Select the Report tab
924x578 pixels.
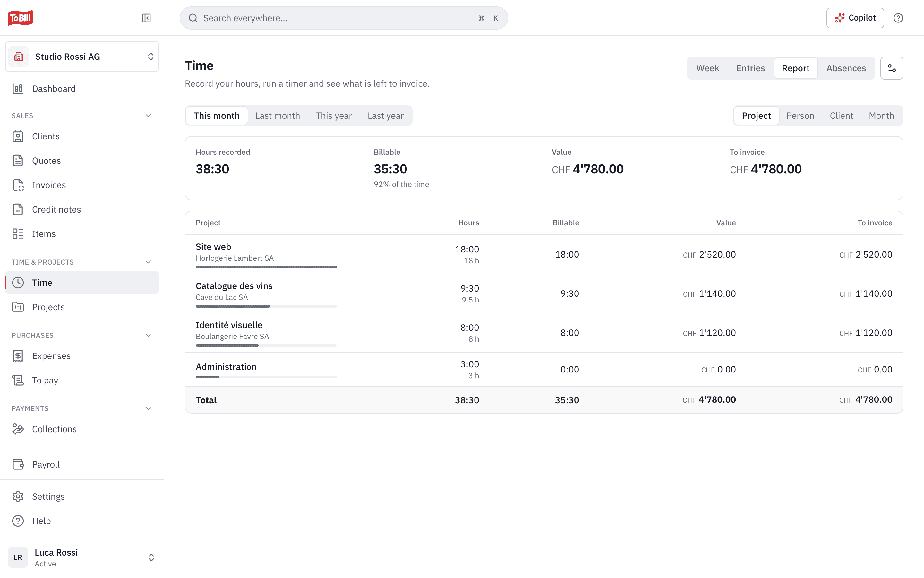[795, 68]
